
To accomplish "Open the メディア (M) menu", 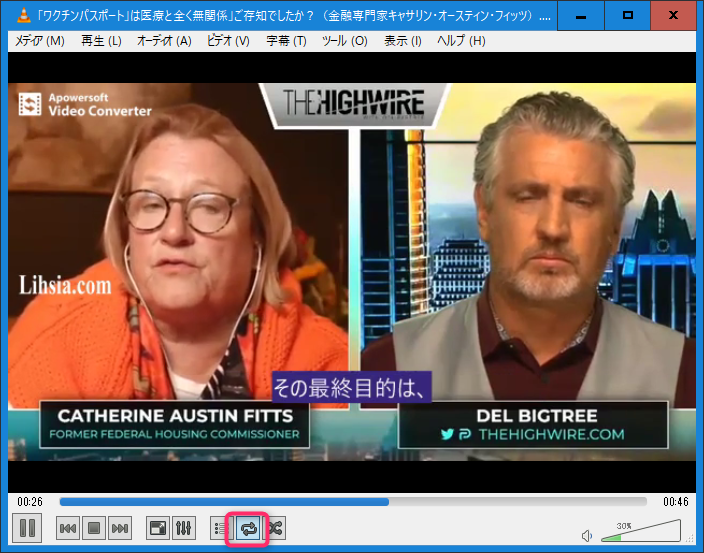I will 39,41.
